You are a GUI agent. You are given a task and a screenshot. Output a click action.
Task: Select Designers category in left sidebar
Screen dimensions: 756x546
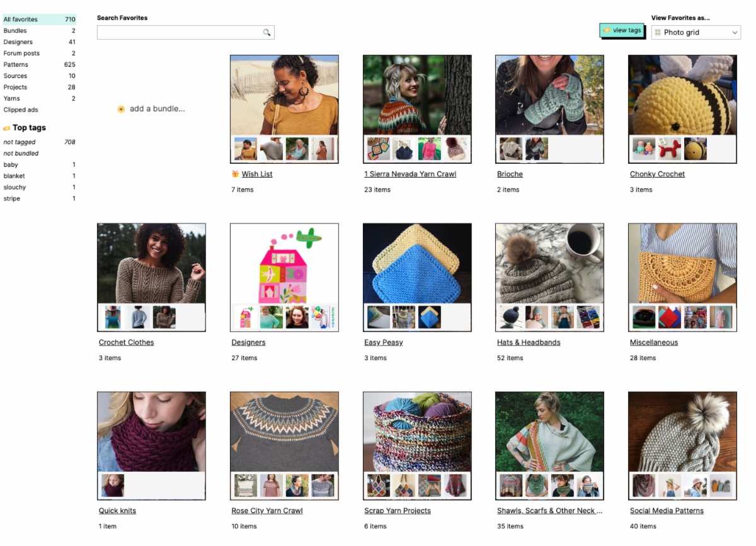click(x=18, y=42)
